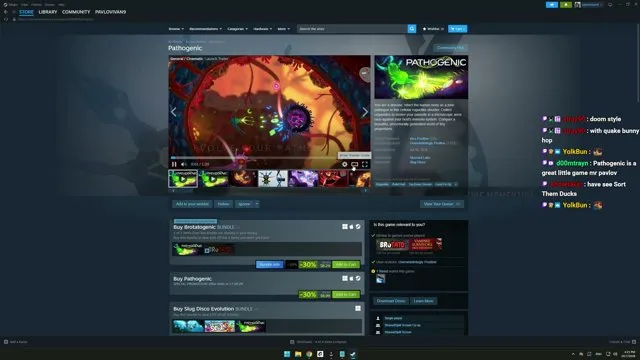Expand the Browse store dropdown
Screen dimensions: 640x360
(x=176, y=29)
